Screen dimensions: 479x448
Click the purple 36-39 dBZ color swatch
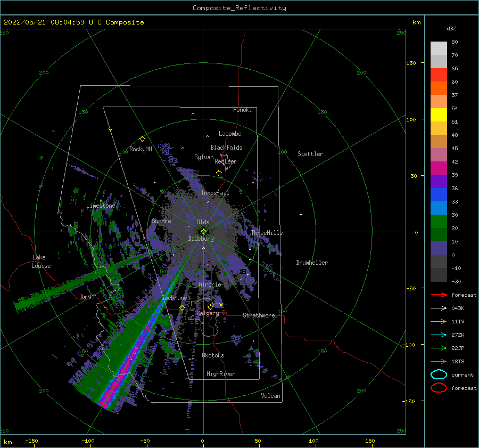(x=439, y=182)
